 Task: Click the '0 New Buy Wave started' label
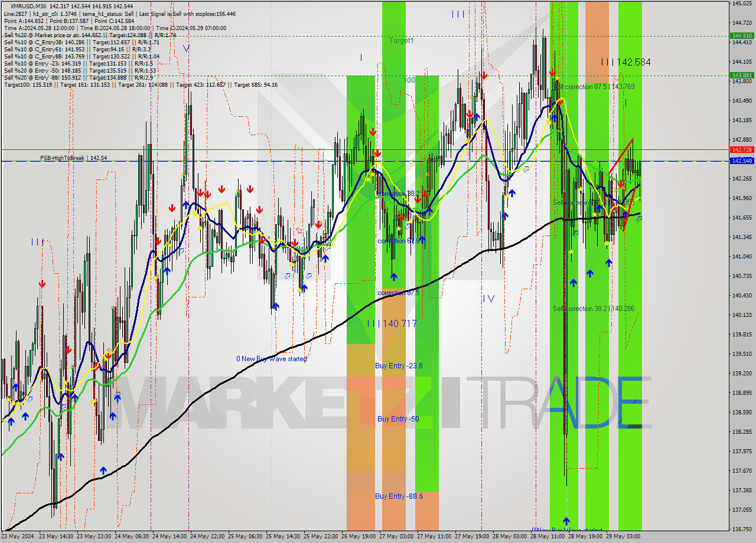(272, 359)
